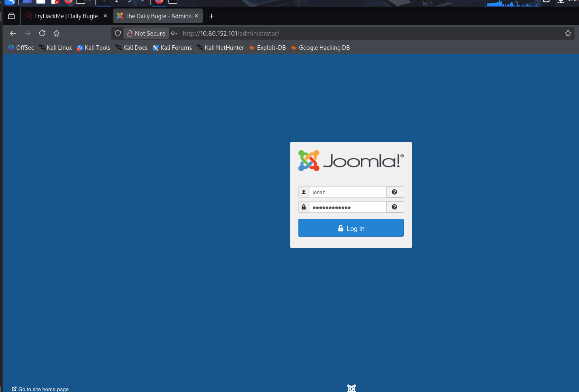Follow the Go to site home page link
Viewport: 579px width, 392px height.
point(43,389)
